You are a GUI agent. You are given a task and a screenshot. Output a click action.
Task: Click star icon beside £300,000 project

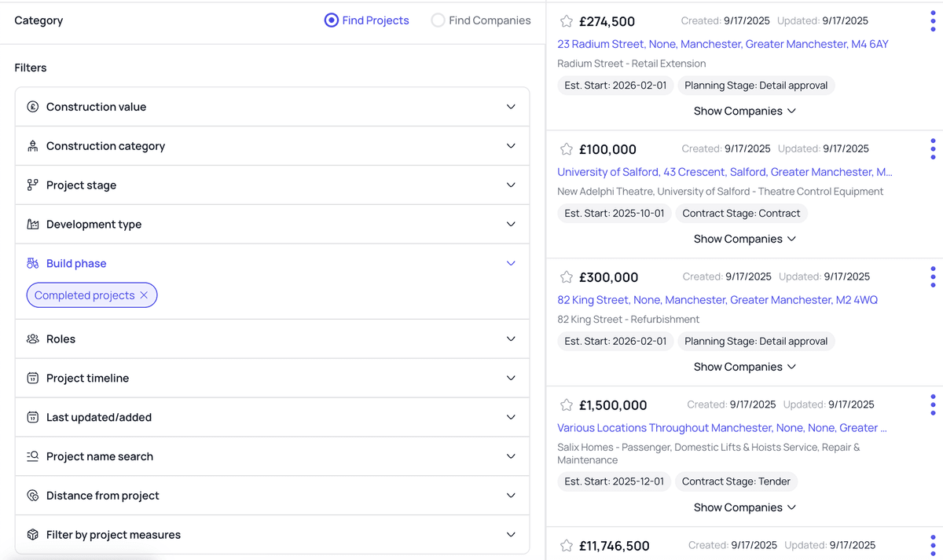(x=567, y=277)
